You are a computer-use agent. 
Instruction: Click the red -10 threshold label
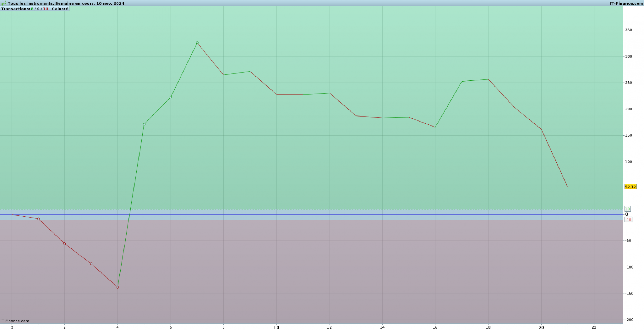[x=628, y=220]
